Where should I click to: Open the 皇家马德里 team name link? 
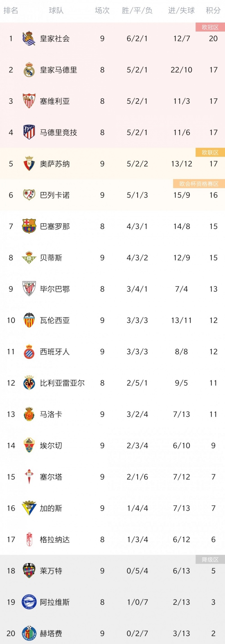tap(58, 70)
